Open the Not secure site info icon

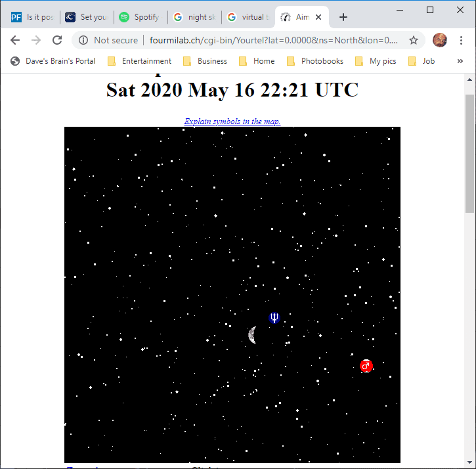pyautogui.click(x=83, y=40)
